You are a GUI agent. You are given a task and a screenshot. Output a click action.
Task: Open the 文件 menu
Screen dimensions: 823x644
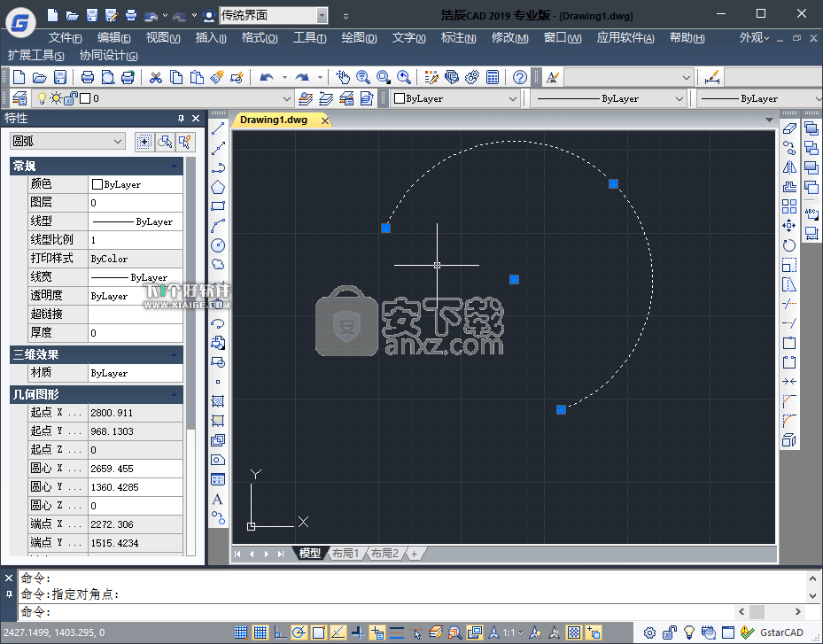[x=65, y=38]
